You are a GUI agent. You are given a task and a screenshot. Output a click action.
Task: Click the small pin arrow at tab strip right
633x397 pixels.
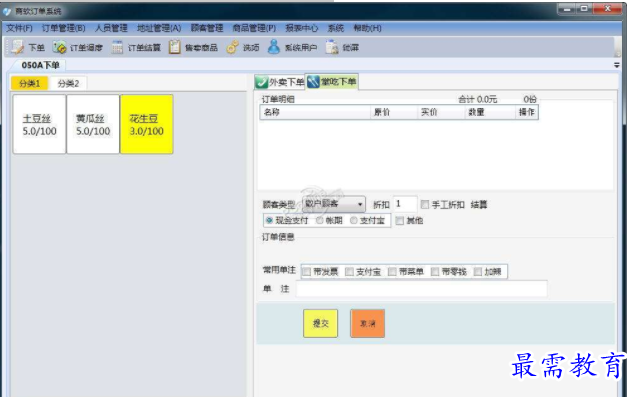click(616, 65)
